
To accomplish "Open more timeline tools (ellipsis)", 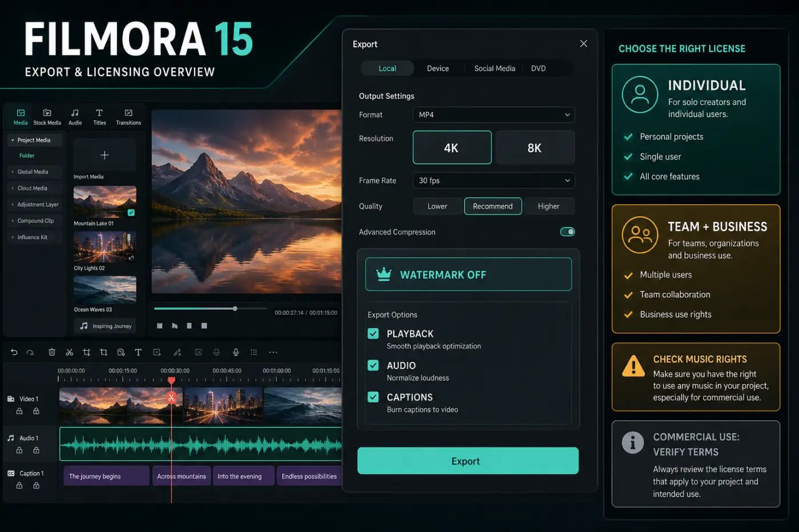I will tap(273, 352).
